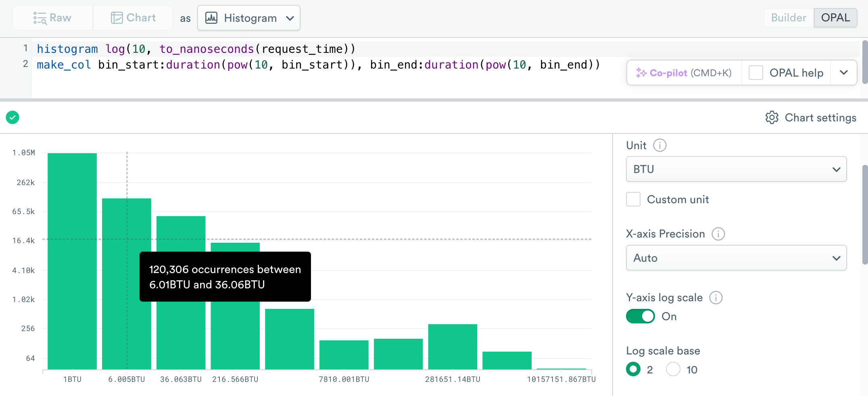This screenshot has height=396, width=868.
Task: Expand the chevron next to OPAL help
Action: coord(843,73)
